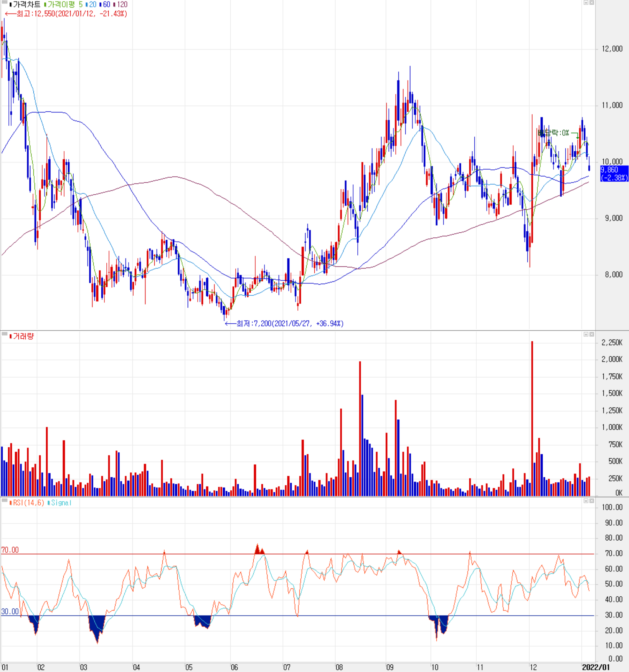
Task: Click the 12,000 price axis label
Action: (612, 49)
